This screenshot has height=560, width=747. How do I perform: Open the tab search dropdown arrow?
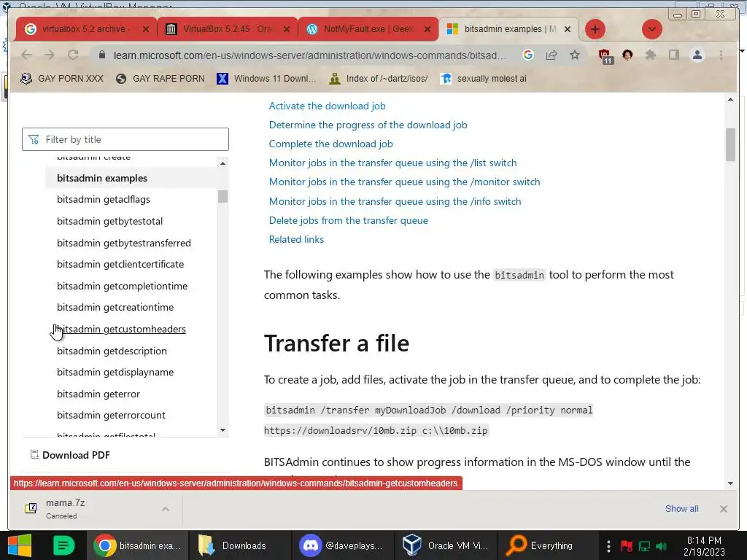click(x=651, y=29)
